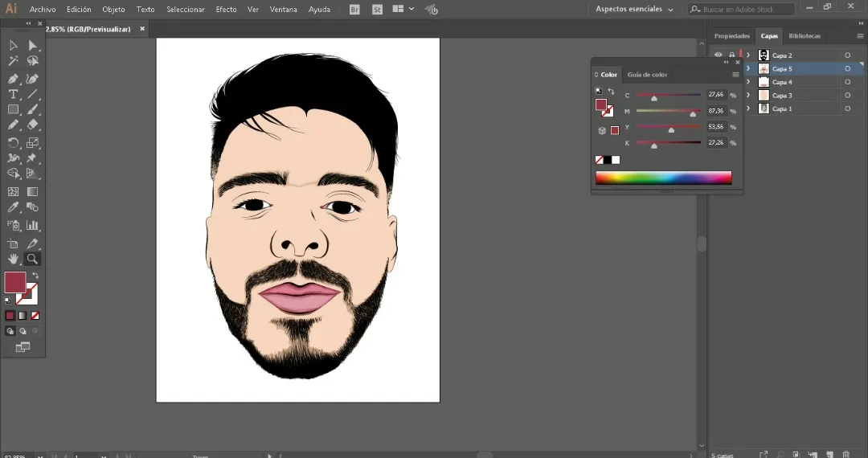Open the Objeto menu

click(113, 10)
